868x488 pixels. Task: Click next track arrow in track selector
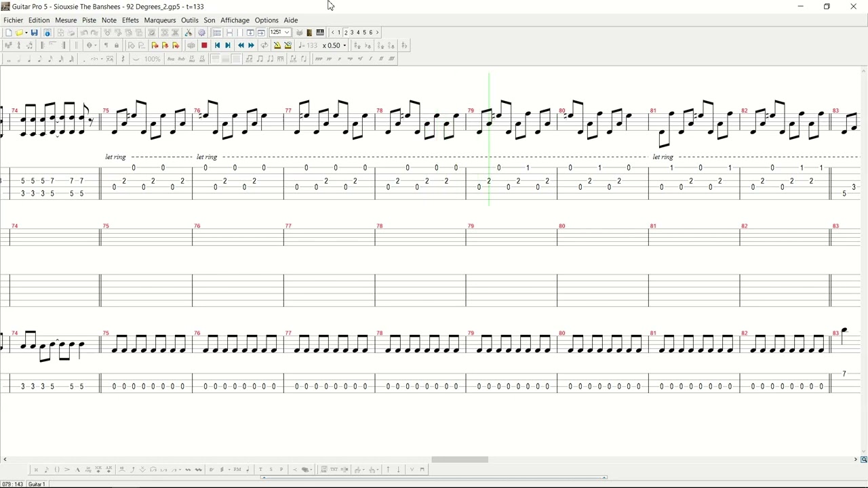coord(377,33)
